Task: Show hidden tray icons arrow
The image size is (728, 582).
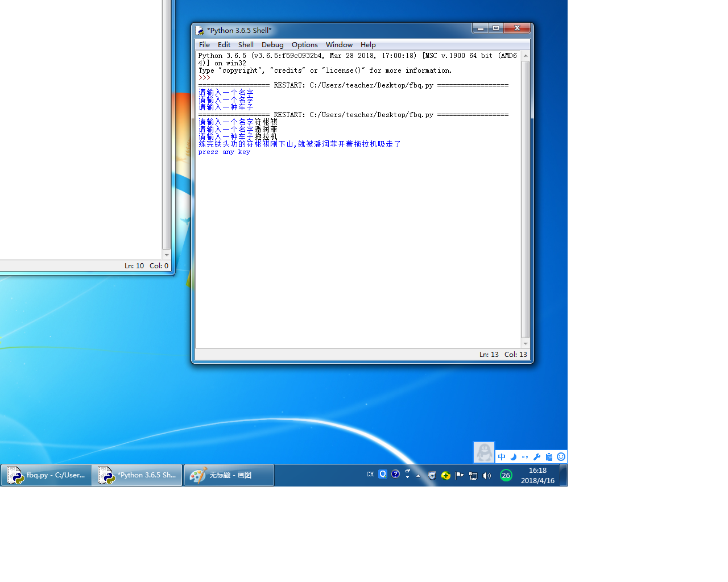Action: coord(418,476)
